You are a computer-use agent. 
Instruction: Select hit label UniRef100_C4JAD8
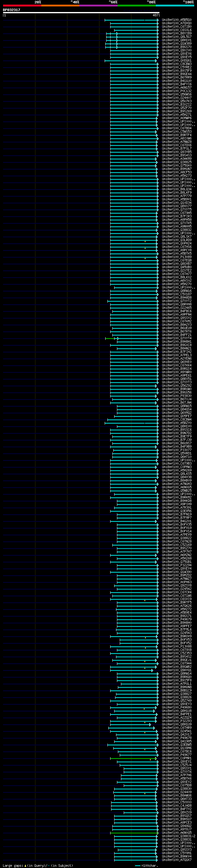pyautogui.click(x=177, y=806)
